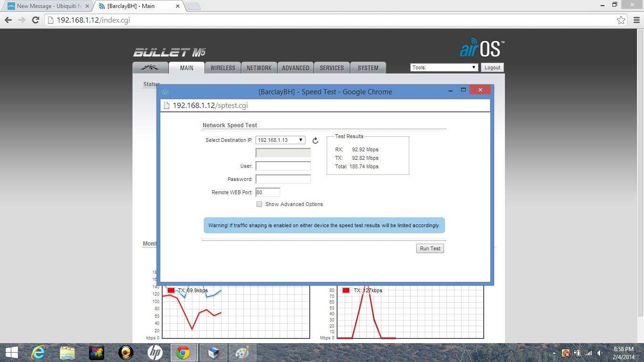Open the Paint app in taskbar

pos(242,352)
